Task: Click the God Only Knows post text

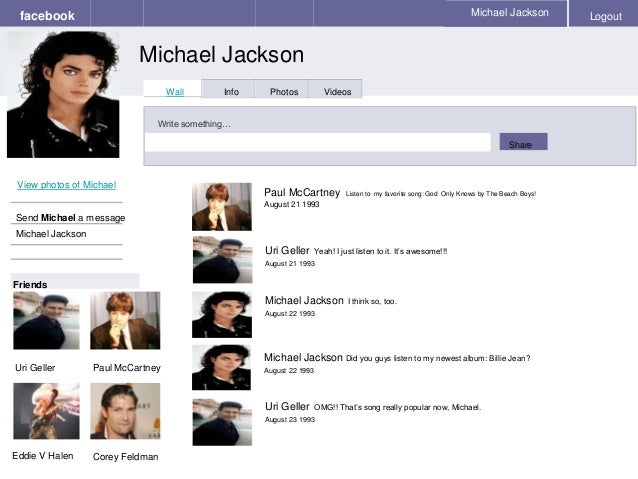Action: point(441,194)
